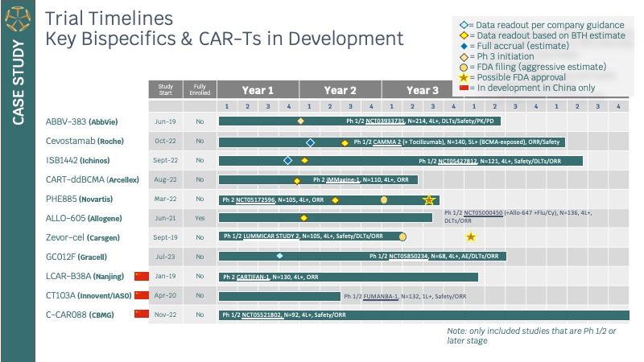Click ISB1442 BTH estimate yellow diamond

[x=304, y=160]
